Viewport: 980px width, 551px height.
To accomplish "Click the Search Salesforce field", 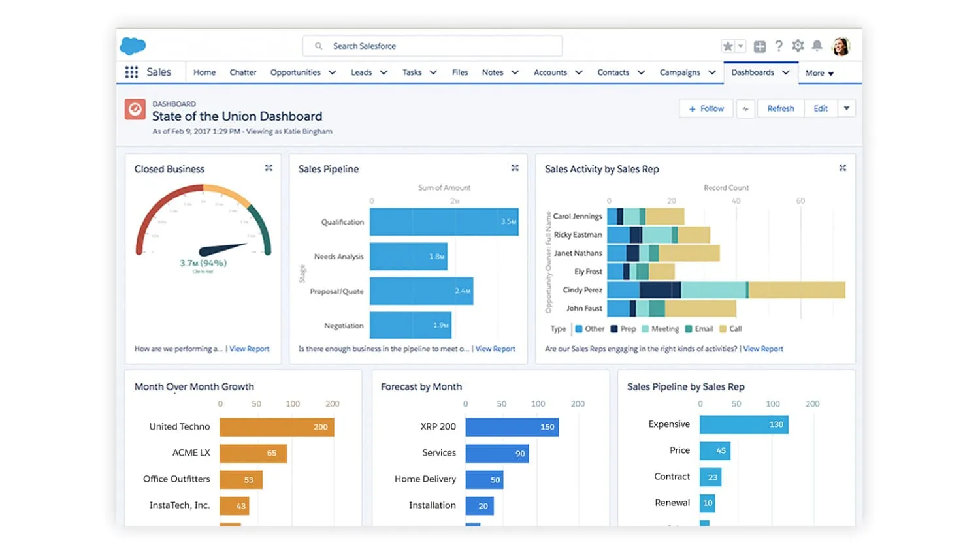I will point(433,46).
